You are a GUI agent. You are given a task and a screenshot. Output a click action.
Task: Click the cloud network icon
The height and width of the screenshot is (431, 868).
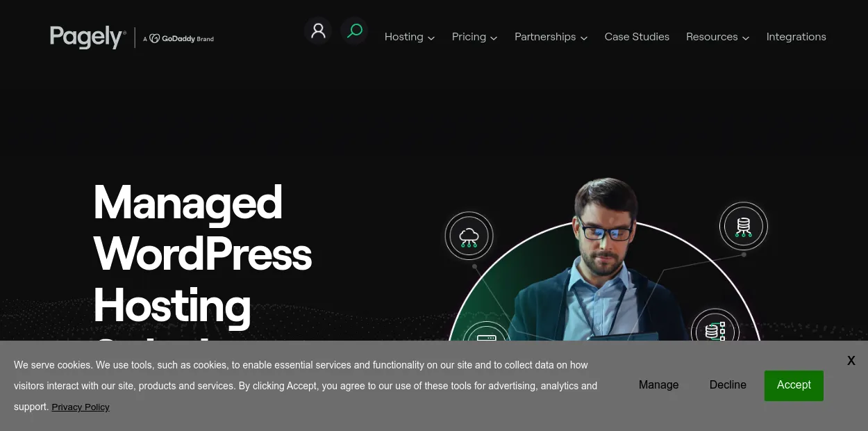pos(469,236)
